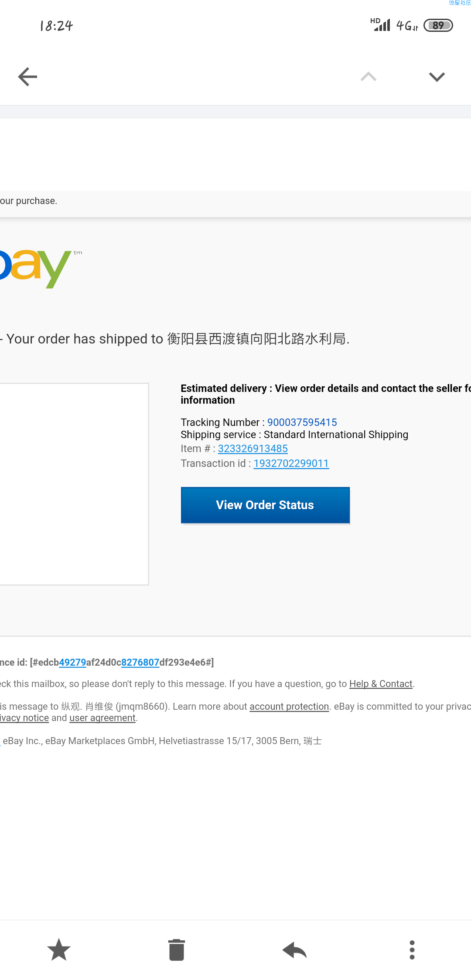Open the privacy notice link
This screenshot has width=471, height=980.
click(24, 718)
